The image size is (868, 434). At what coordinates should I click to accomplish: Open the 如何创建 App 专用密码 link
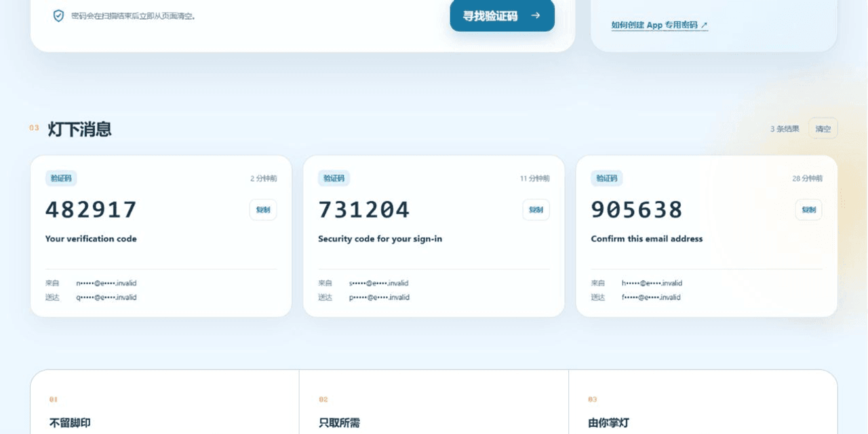pyautogui.click(x=659, y=25)
